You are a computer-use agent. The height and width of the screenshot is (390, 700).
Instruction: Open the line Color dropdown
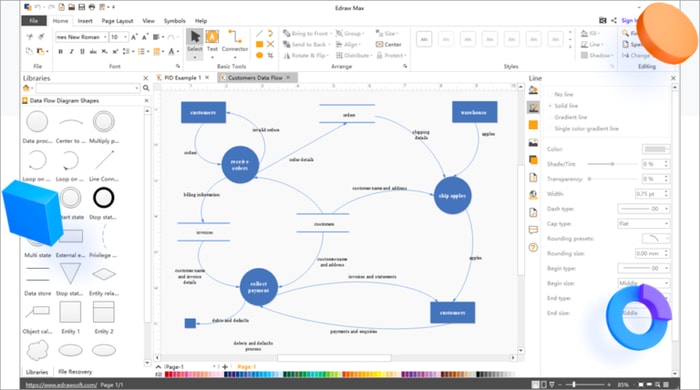[656, 149]
